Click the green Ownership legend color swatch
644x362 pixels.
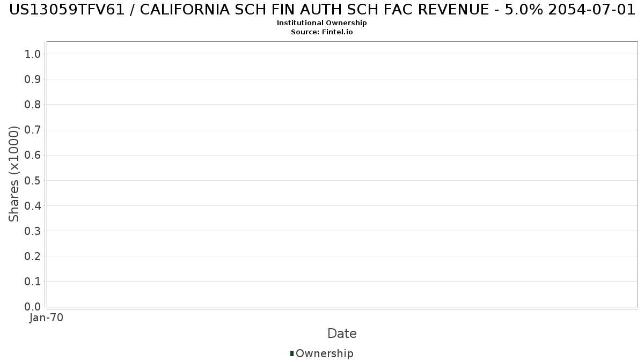(292, 353)
